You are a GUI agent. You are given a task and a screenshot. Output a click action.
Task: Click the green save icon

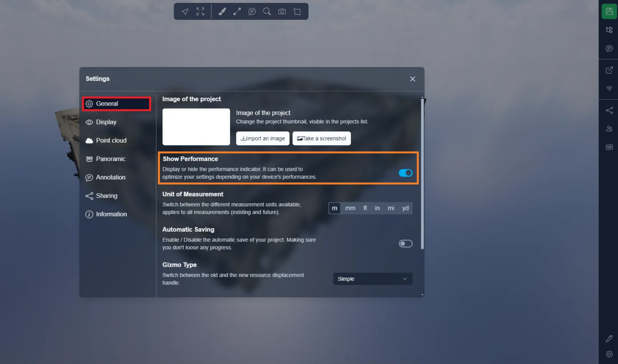609,12
